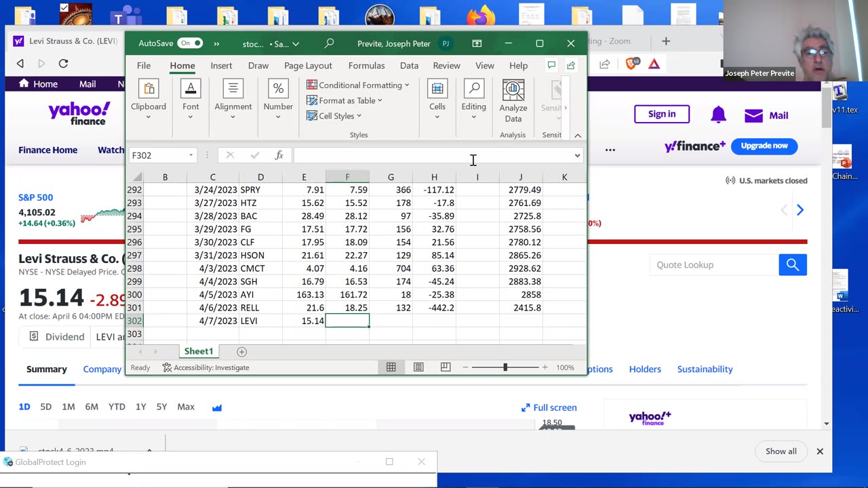Open the Sustainability tab on Yahoo Finance
Screen dimensions: 868x488
coord(705,369)
